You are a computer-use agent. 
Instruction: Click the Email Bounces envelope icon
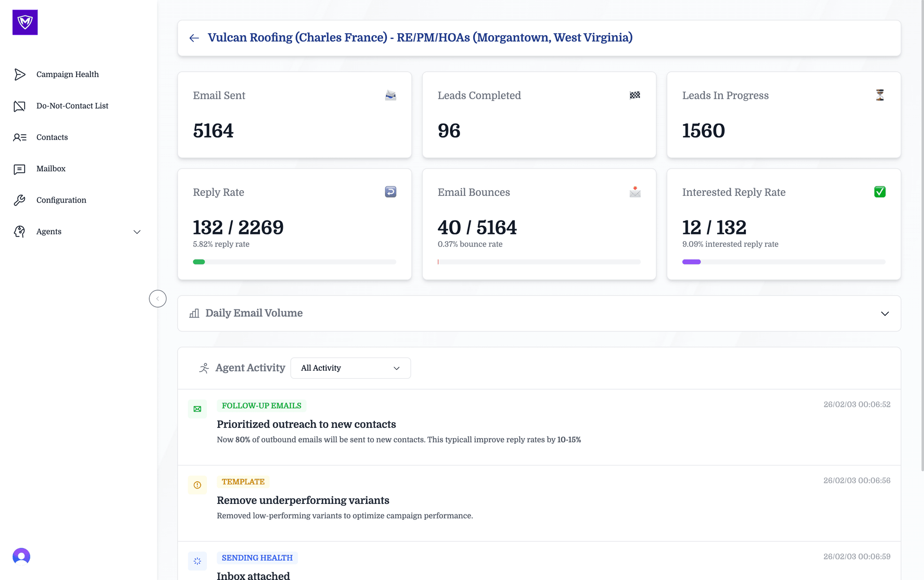click(x=635, y=192)
